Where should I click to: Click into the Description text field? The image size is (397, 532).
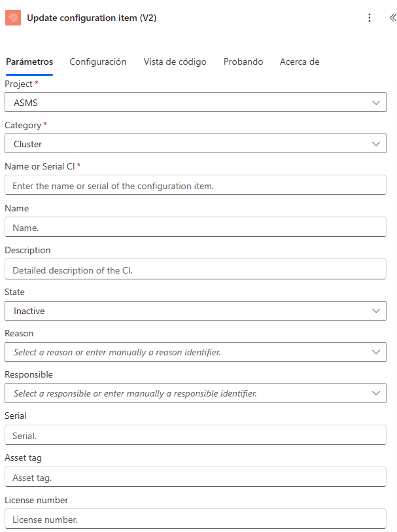195,269
